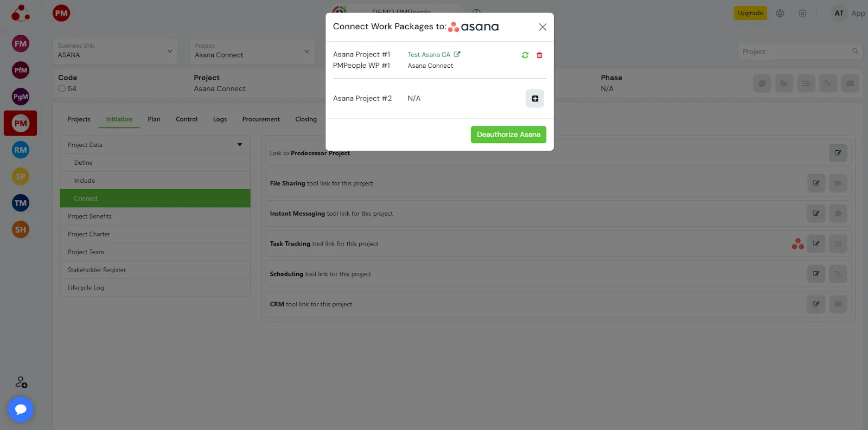The width and height of the screenshot is (868, 430).
Task: Click the language globe icon
Action: point(780,14)
